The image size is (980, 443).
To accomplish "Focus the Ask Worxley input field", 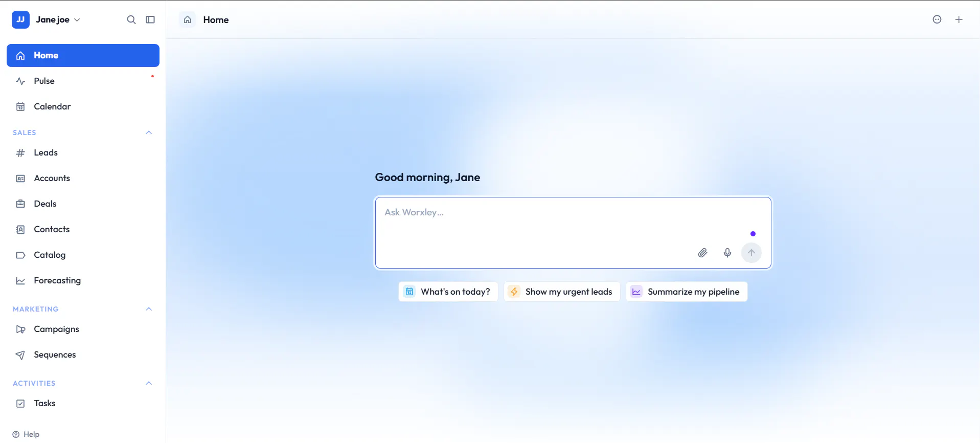I will [x=573, y=233].
